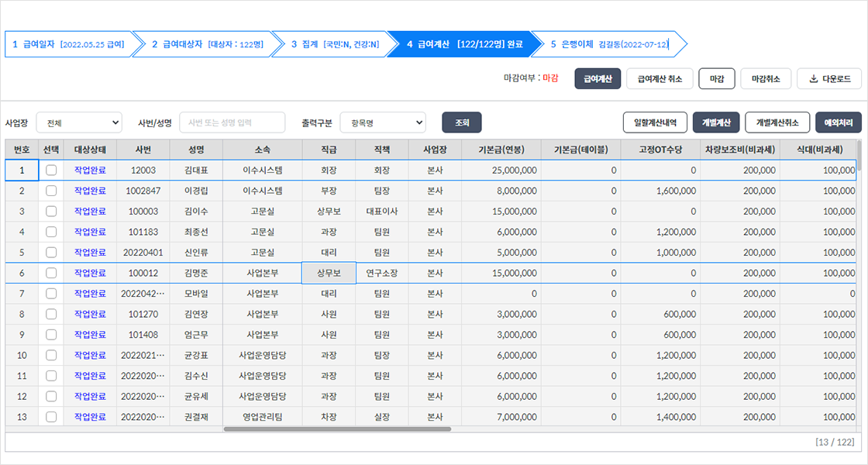This screenshot has height=465, width=868.
Task: Click the name 김수신
Action: (x=196, y=375)
